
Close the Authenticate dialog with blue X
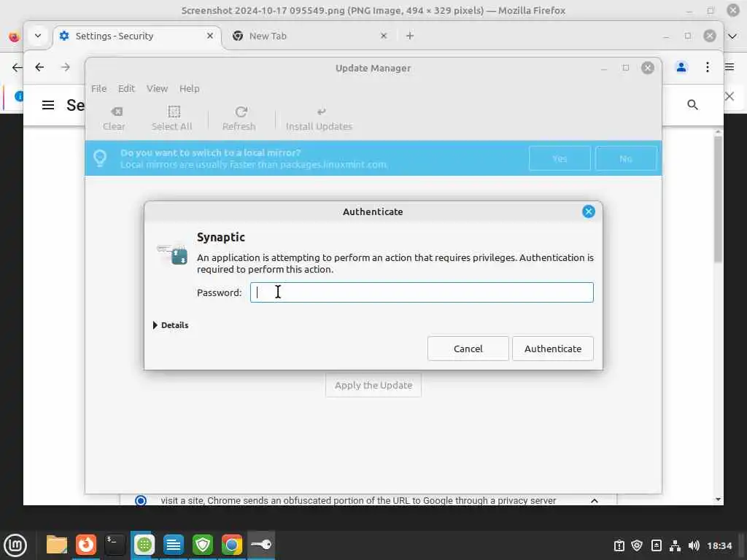coord(589,211)
